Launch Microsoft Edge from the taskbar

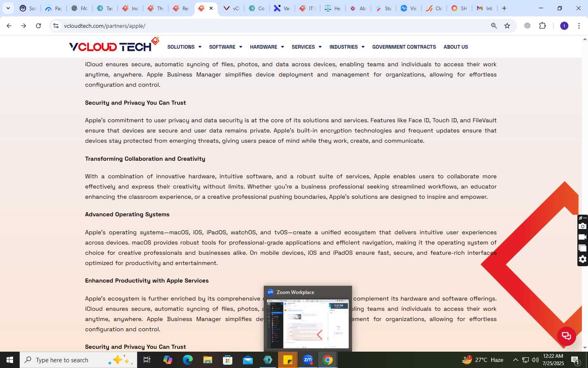[x=188, y=360]
